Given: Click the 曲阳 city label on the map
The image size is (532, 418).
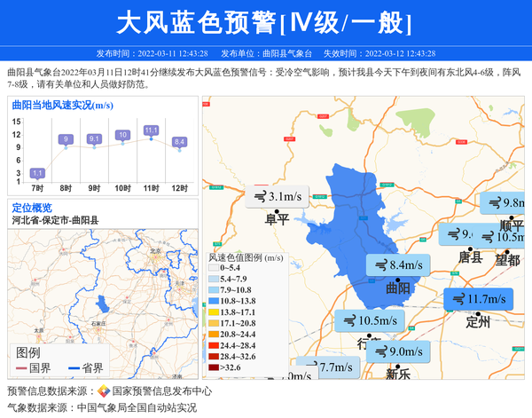Looking at the screenshot, I should [398, 288].
